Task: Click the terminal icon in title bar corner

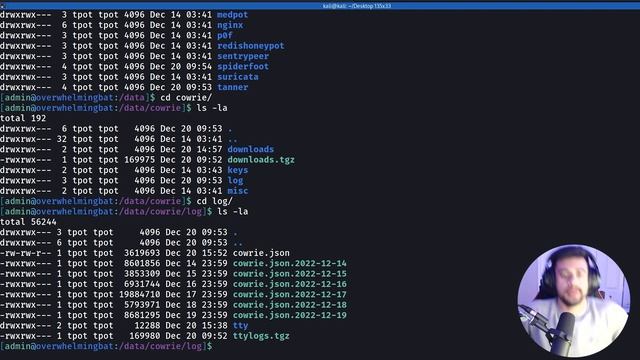Action: pyautogui.click(x=2, y=6)
